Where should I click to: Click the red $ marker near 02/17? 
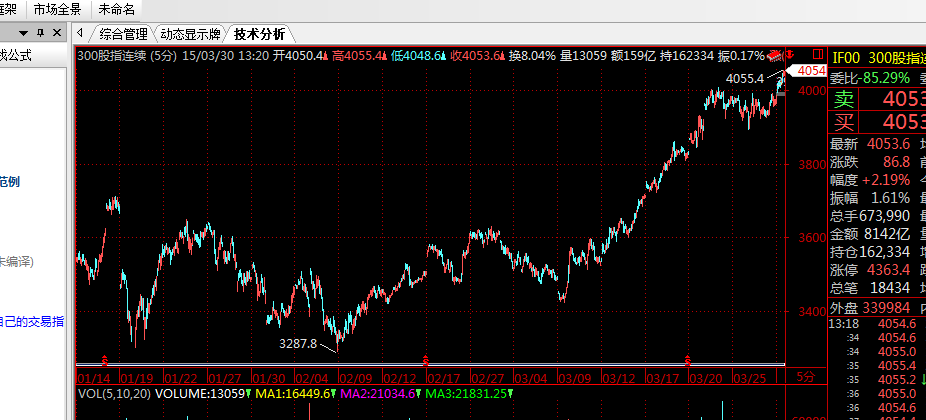point(425,359)
